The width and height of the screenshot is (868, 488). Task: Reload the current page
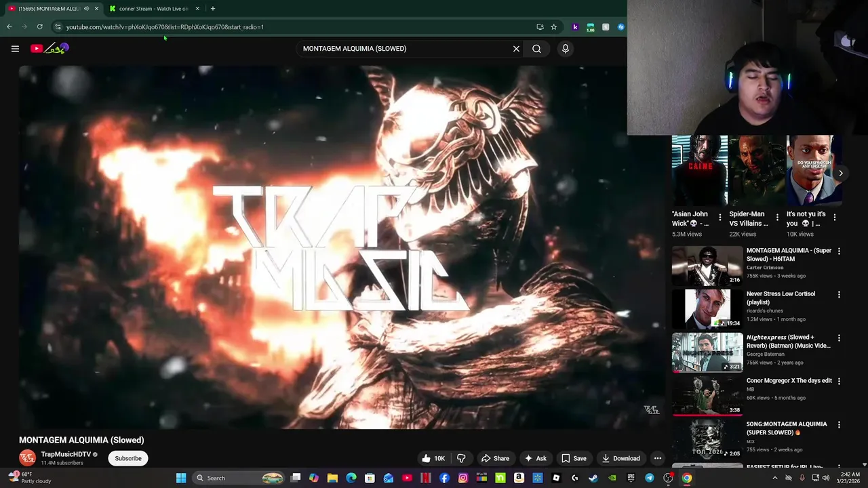click(x=39, y=27)
